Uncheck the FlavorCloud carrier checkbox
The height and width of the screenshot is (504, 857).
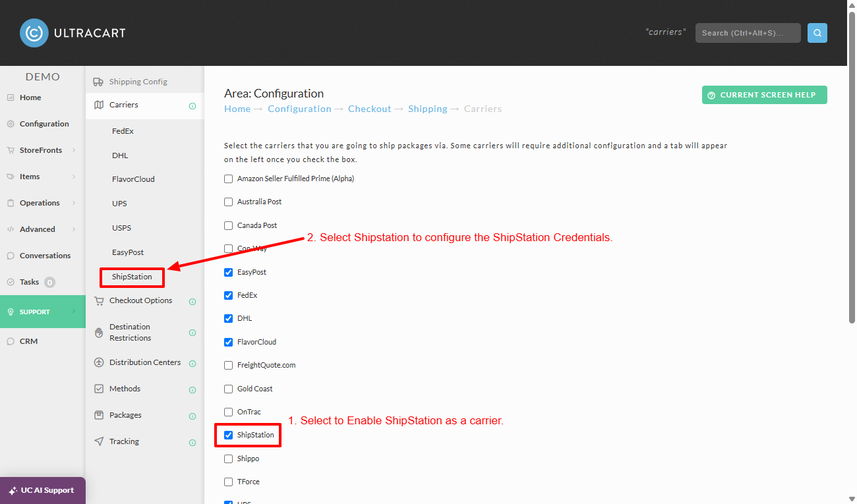point(229,342)
